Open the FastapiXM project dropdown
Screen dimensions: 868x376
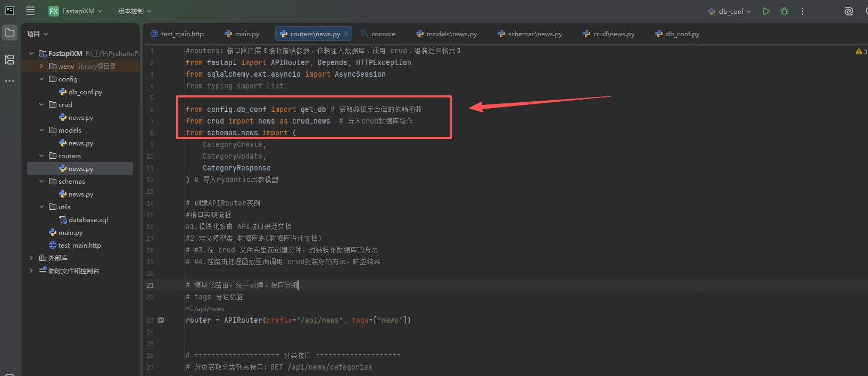(76, 11)
